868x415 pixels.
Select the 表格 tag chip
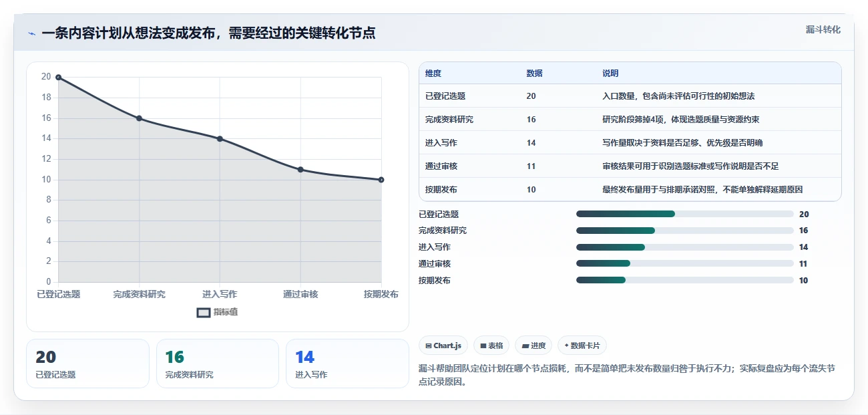(491, 345)
